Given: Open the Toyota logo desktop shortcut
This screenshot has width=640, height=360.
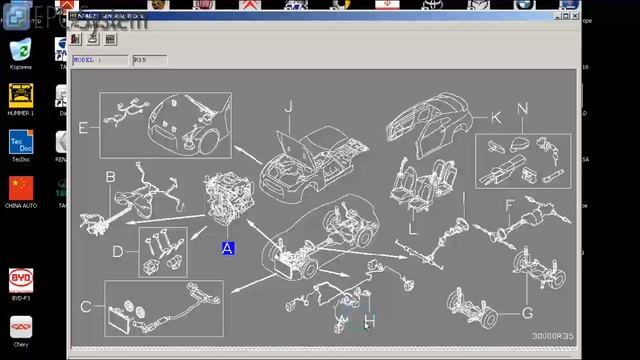Looking at the screenshot, I should point(433,4).
